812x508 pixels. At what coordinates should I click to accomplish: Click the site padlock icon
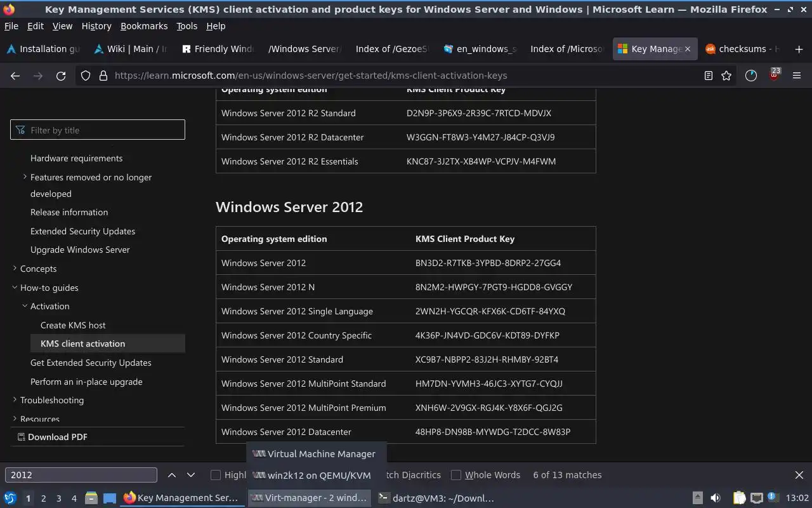[103, 76]
